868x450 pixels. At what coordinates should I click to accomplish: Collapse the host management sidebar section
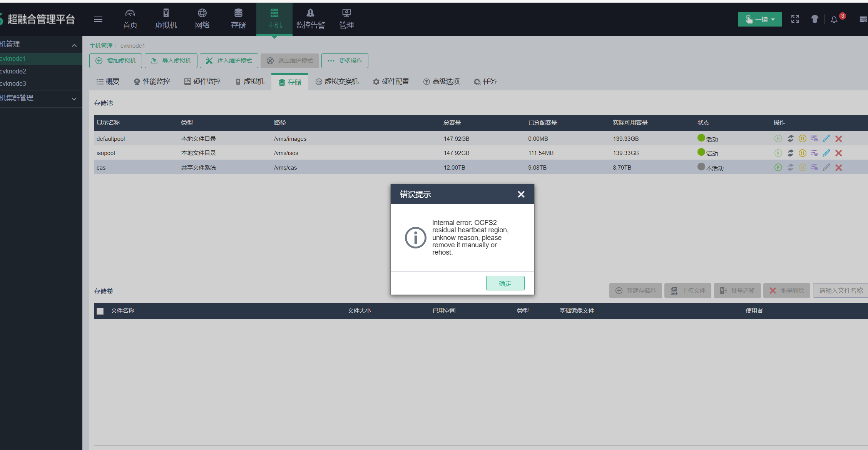(74, 45)
